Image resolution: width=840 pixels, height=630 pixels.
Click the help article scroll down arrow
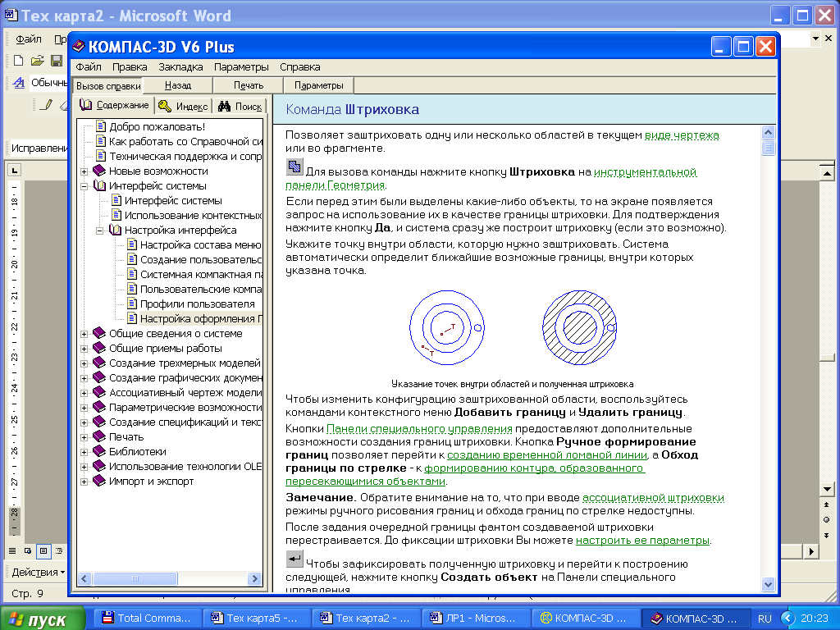tap(768, 584)
